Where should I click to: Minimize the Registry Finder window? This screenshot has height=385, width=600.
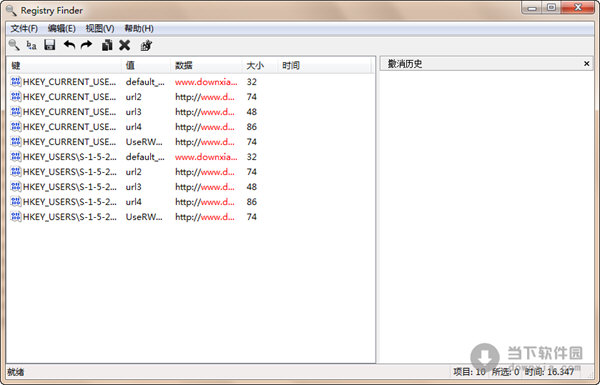pyautogui.click(x=532, y=8)
